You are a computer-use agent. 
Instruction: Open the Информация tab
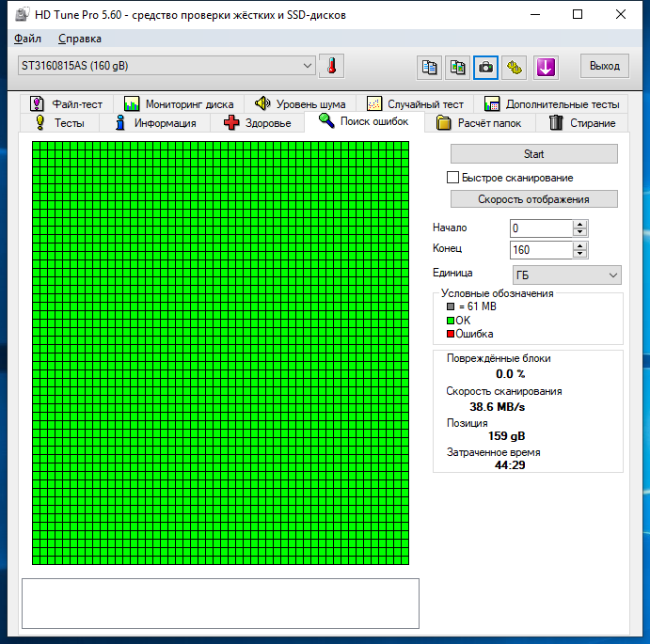point(155,123)
